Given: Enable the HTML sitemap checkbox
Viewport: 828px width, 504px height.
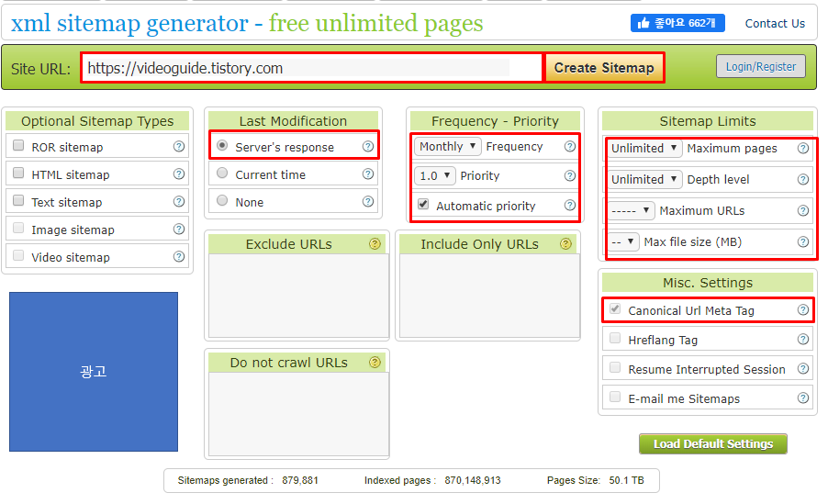Looking at the screenshot, I should (x=18, y=173).
